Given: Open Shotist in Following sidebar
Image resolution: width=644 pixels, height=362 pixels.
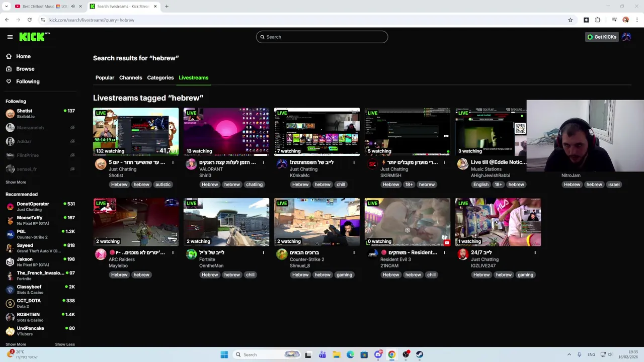Looking at the screenshot, I should [40, 114].
